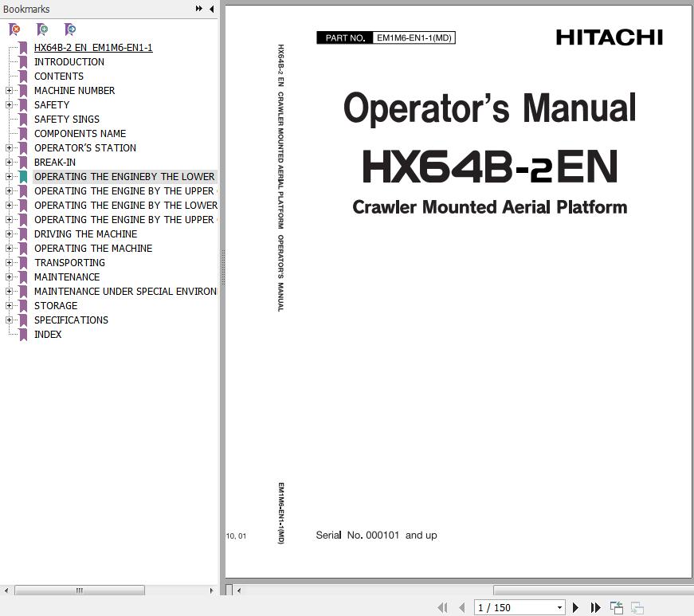Click the HITACHI logo

pos(610,37)
